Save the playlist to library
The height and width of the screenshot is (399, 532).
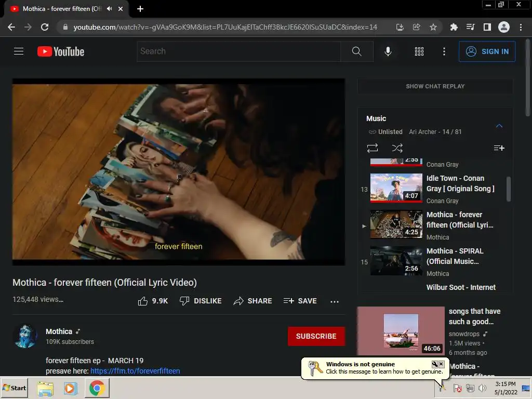tap(499, 148)
